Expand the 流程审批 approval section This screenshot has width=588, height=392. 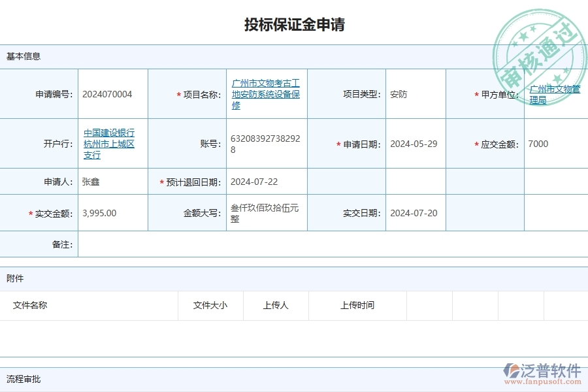[22, 379]
